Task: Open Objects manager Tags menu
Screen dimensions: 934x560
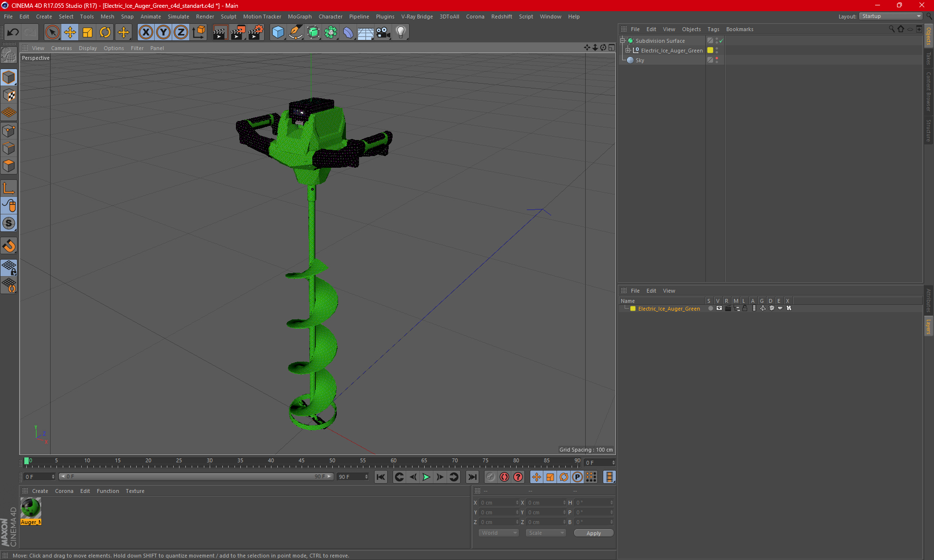Action: point(713,29)
